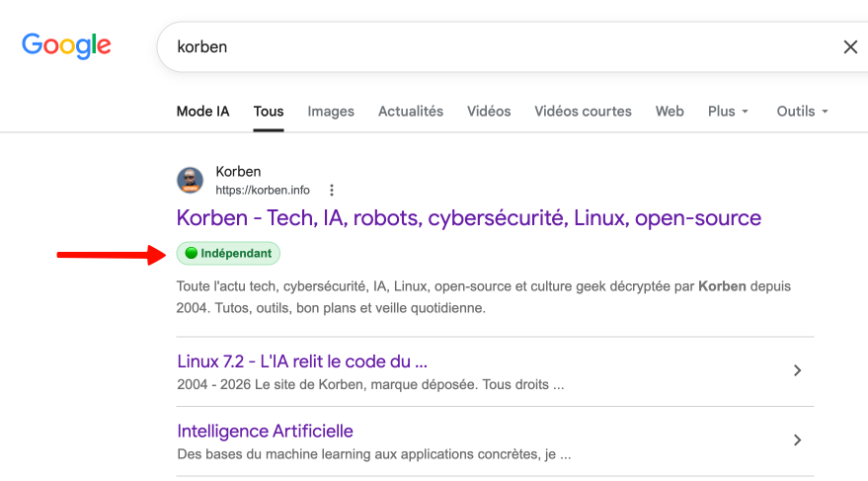Expand the Plus dropdown menu

(x=728, y=112)
